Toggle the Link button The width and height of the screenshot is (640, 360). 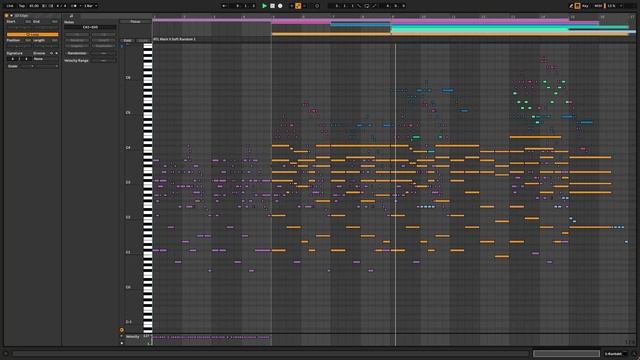9,6
